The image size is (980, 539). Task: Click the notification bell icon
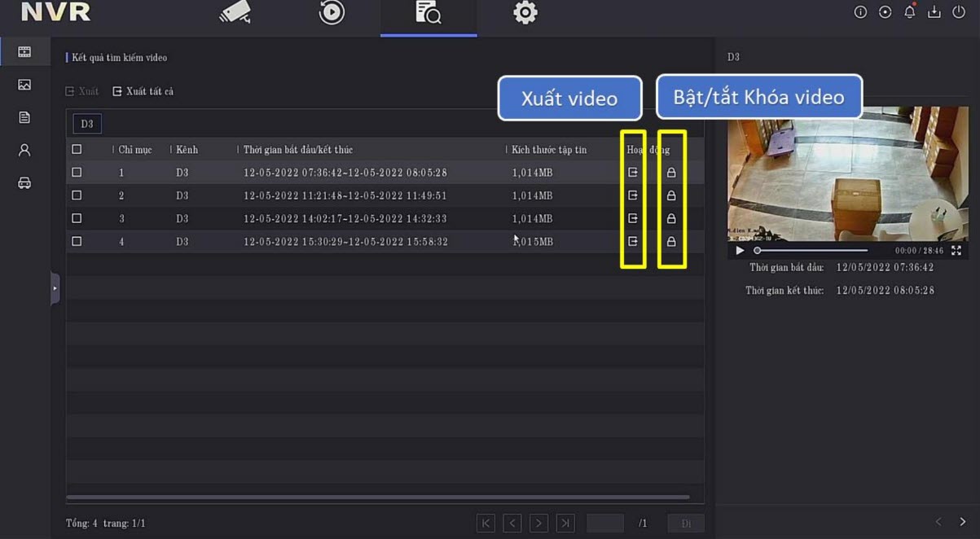[x=909, y=12]
